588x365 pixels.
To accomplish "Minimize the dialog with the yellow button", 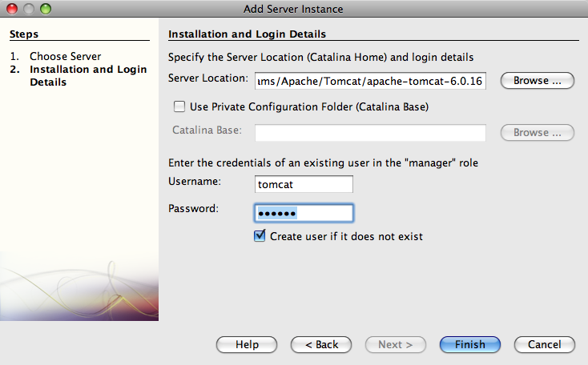I will coord(29,9).
